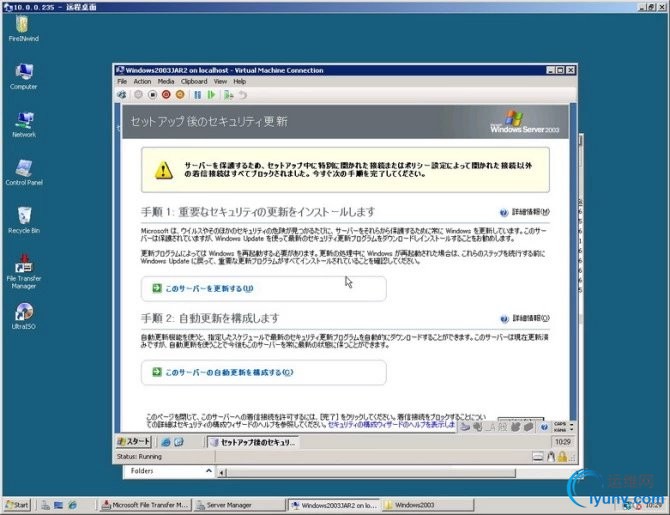Open the Media menu
Image resolution: width=670 pixels, height=515 pixels.
pos(166,81)
